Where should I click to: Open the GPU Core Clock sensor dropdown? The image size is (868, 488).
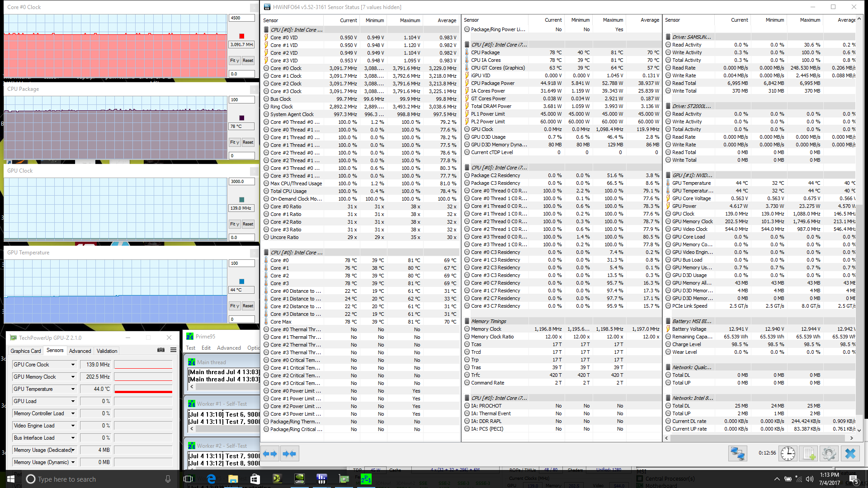73,365
